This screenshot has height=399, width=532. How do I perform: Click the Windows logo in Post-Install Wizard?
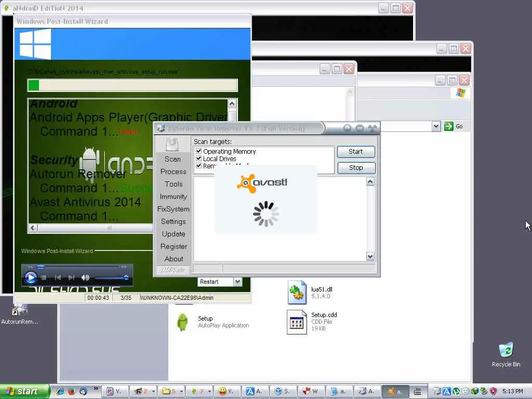click(x=35, y=44)
